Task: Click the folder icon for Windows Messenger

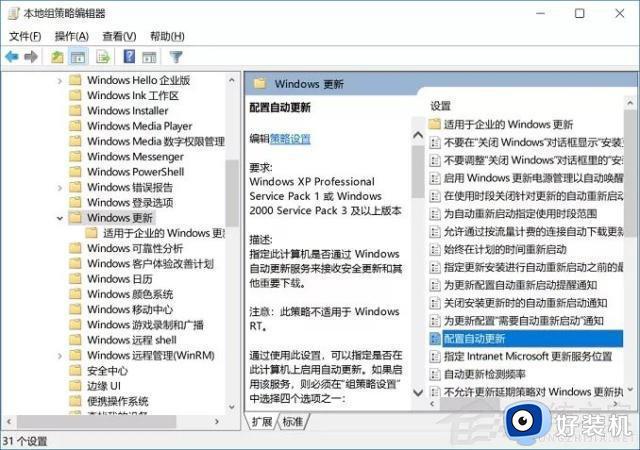Action: click(75, 156)
